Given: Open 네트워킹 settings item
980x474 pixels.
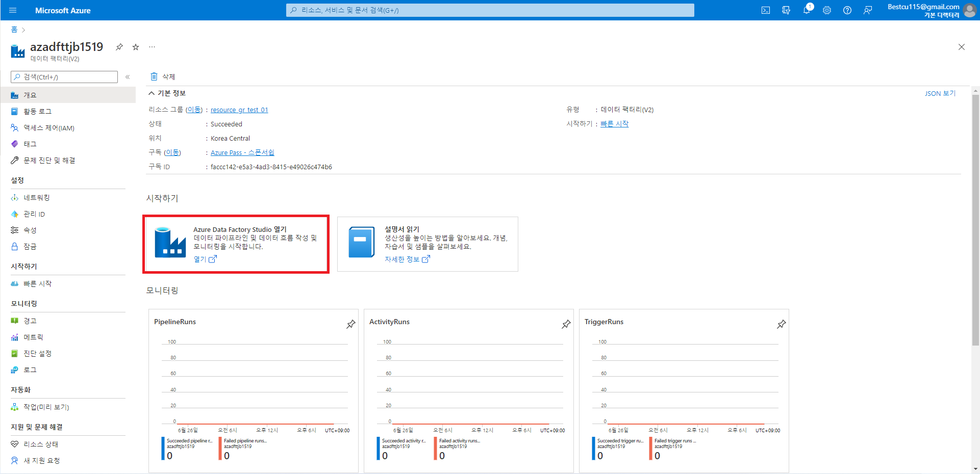Looking at the screenshot, I should click(68, 198).
